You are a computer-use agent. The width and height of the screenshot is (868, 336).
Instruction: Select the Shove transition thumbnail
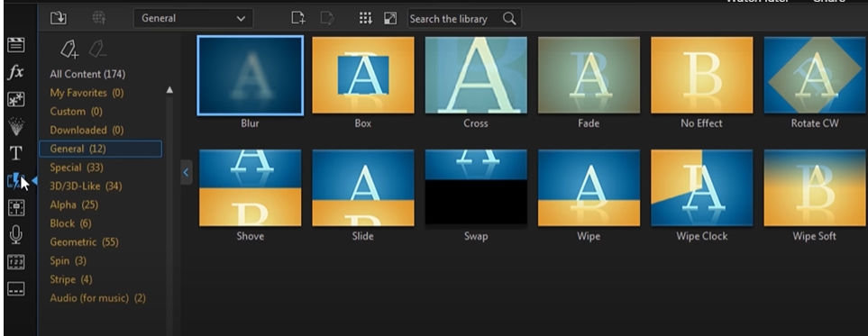point(251,187)
